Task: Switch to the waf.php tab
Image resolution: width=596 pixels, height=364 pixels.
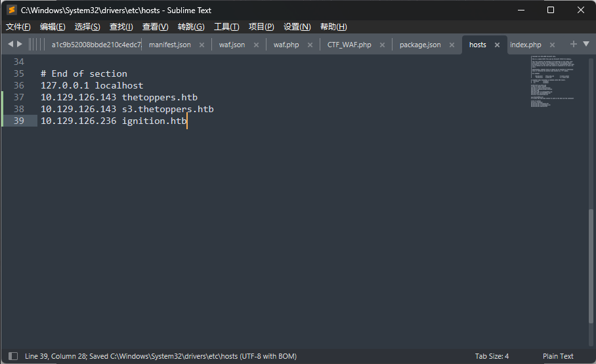Action: pyautogui.click(x=286, y=45)
